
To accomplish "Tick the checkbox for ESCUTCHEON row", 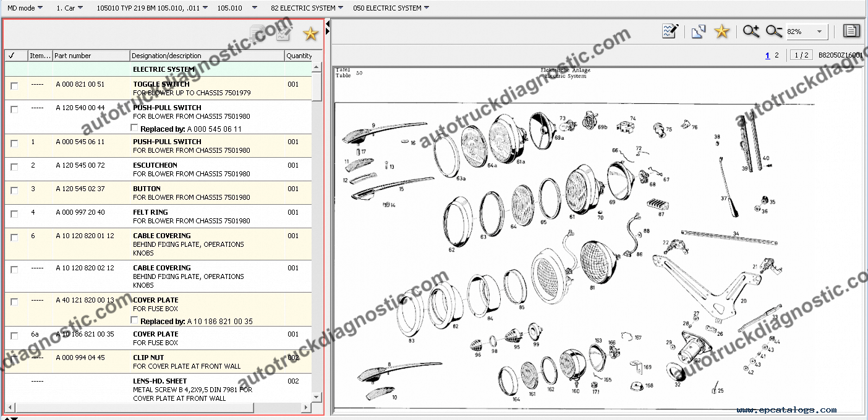I will pyautogui.click(x=14, y=167).
